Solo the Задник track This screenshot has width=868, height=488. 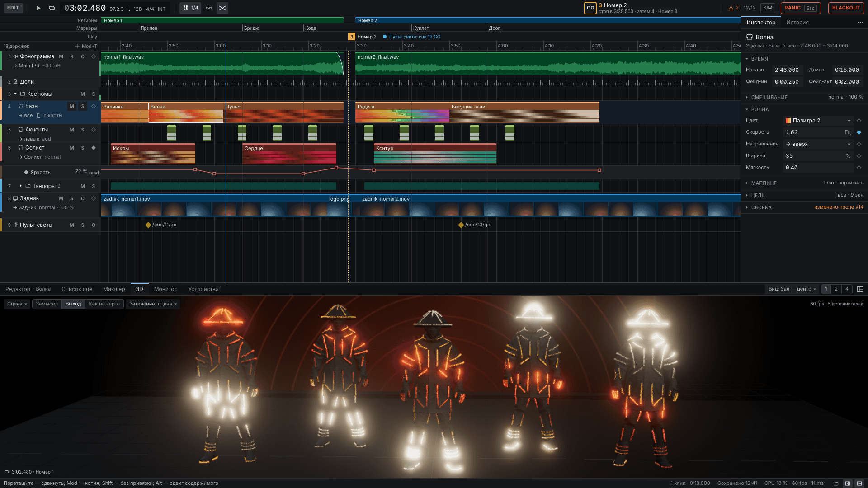72,198
